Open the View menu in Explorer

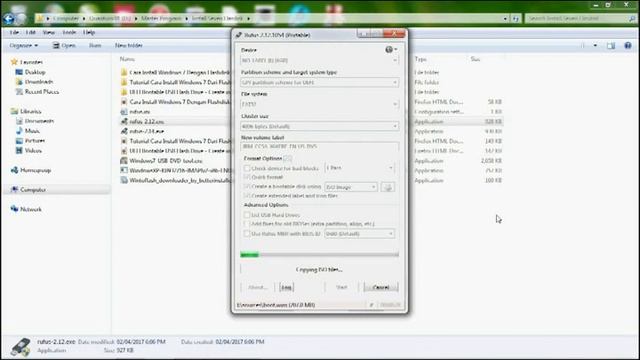(x=49, y=32)
